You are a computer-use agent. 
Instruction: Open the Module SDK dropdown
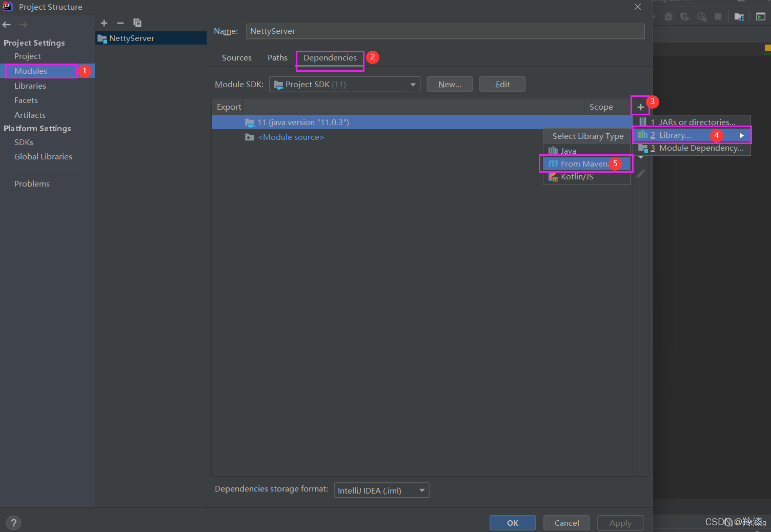click(x=344, y=85)
